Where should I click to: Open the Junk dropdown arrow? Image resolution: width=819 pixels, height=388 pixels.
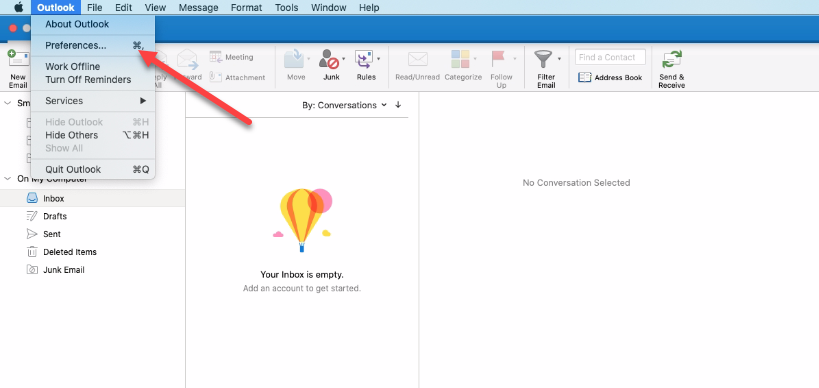(x=344, y=58)
